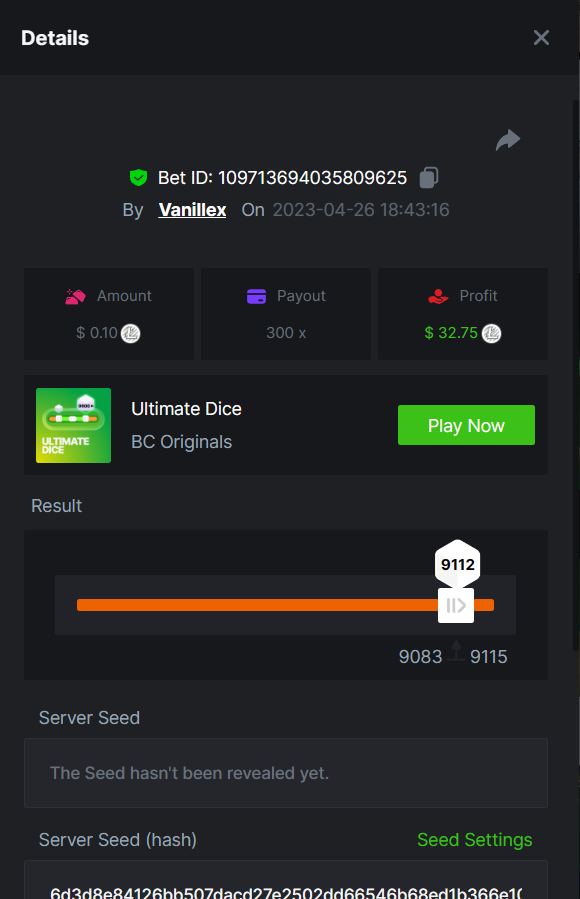
Task: Copy the Bet ID with the copy icon
Action: [x=429, y=178]
